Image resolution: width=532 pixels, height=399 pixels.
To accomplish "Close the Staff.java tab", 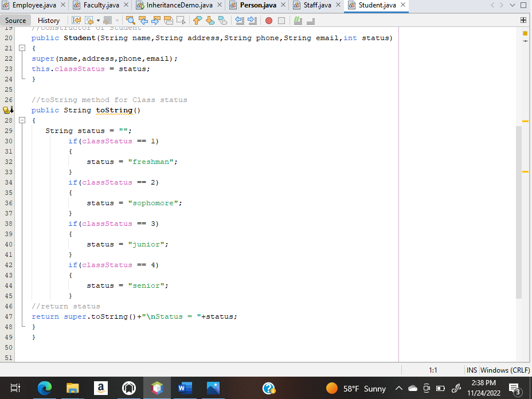I will (338, 5).
